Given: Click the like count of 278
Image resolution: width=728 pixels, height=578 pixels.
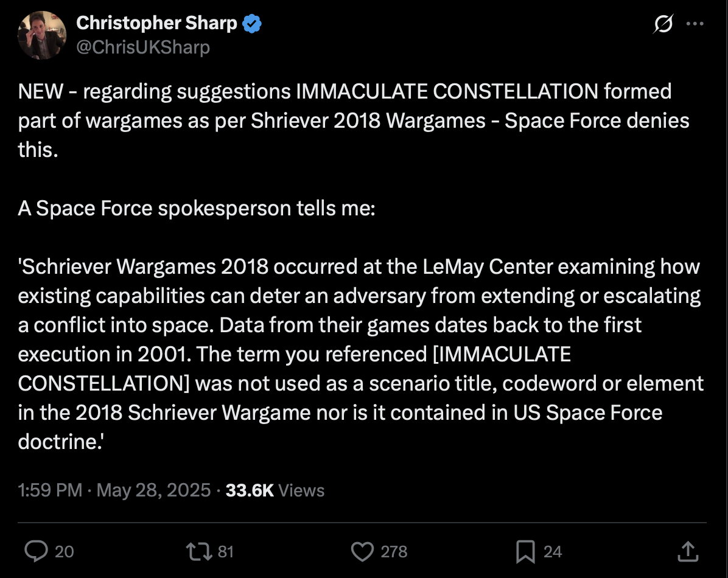Looking at the screenshot, I should click(394, 552).
